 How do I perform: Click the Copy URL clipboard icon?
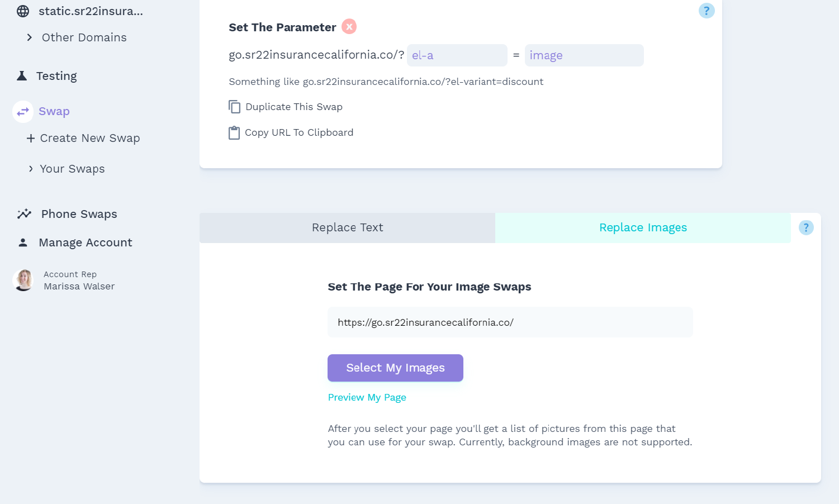click(234, 132)
